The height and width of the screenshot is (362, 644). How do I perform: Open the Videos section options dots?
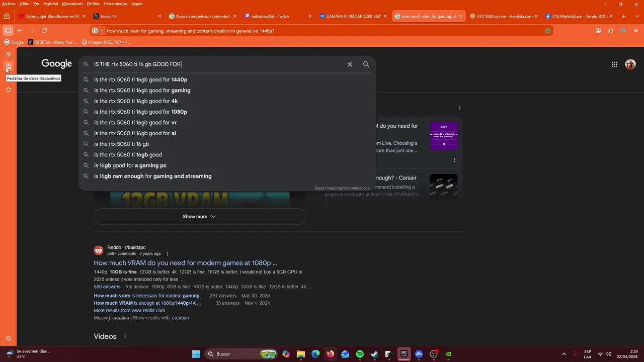tap(125, 336)
